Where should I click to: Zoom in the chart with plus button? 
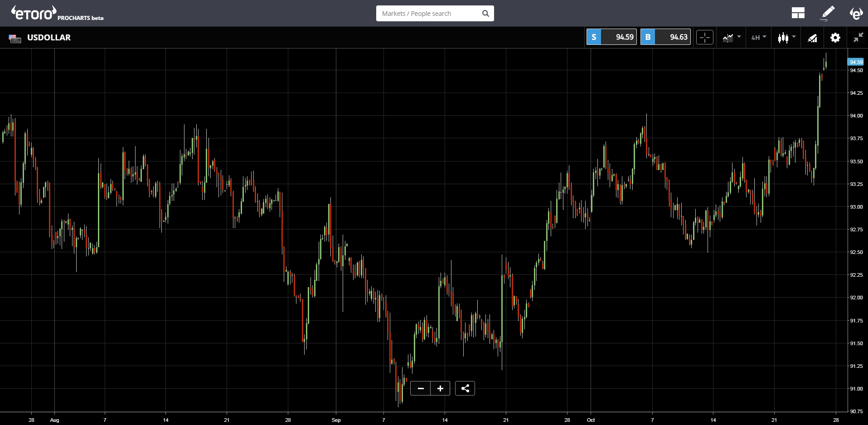point(440,388)
